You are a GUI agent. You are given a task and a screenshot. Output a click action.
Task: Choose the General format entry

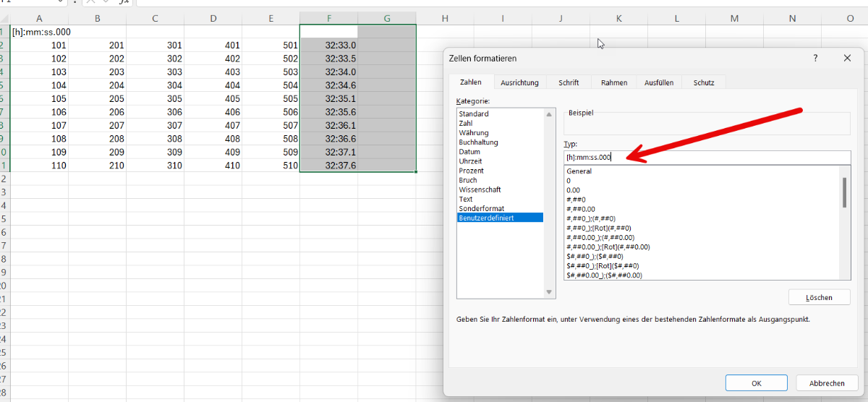[579, 171]
